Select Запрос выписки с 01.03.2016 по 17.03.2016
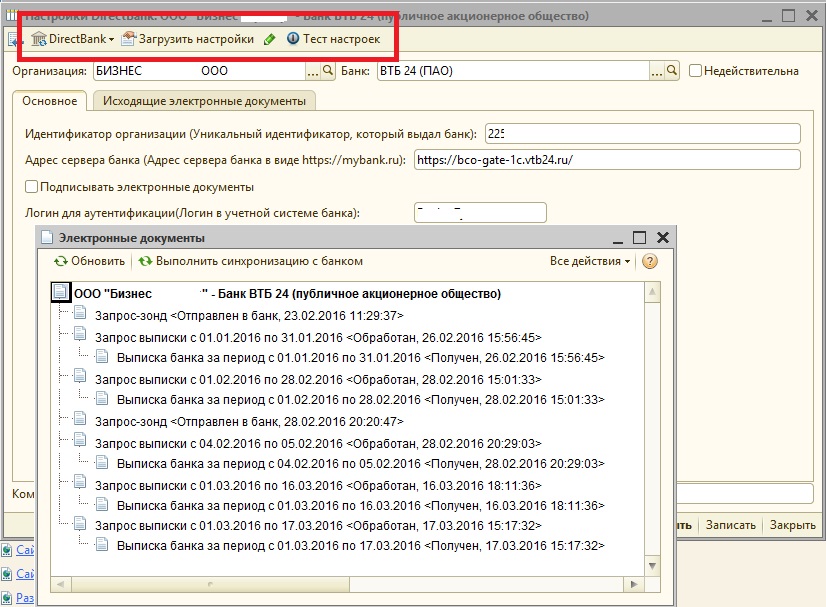This screenshot has height=607, width=826. coord(318,526)
